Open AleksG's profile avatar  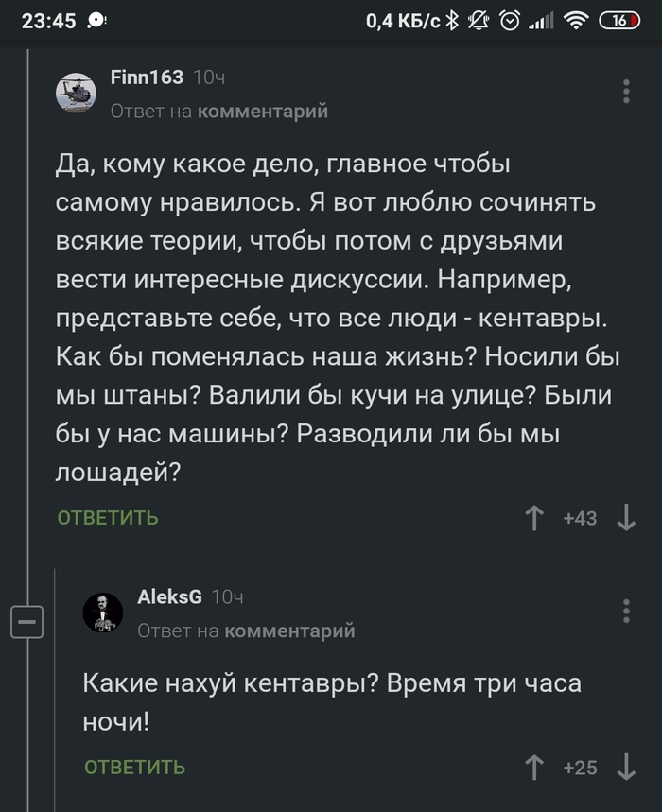(103, 612)
